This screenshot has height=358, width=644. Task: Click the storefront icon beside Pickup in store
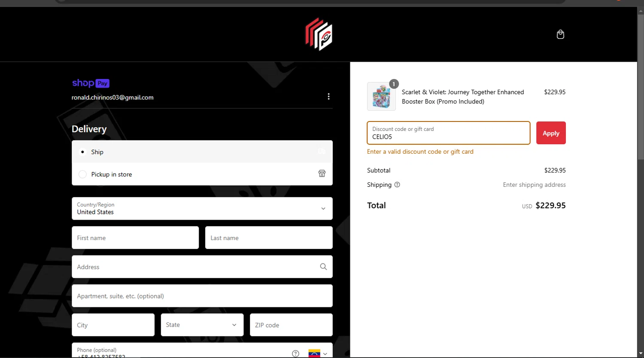pyautogui.click(x=322, y=173)
